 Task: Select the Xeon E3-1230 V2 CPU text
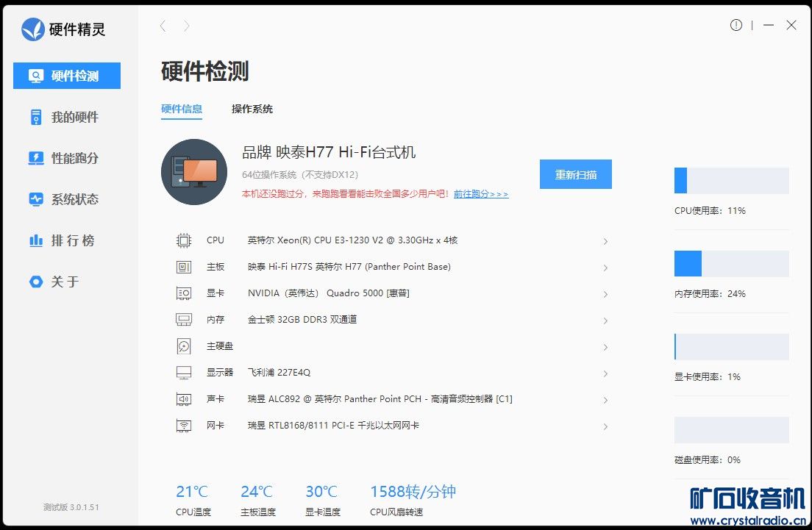[x=352, y=240]
